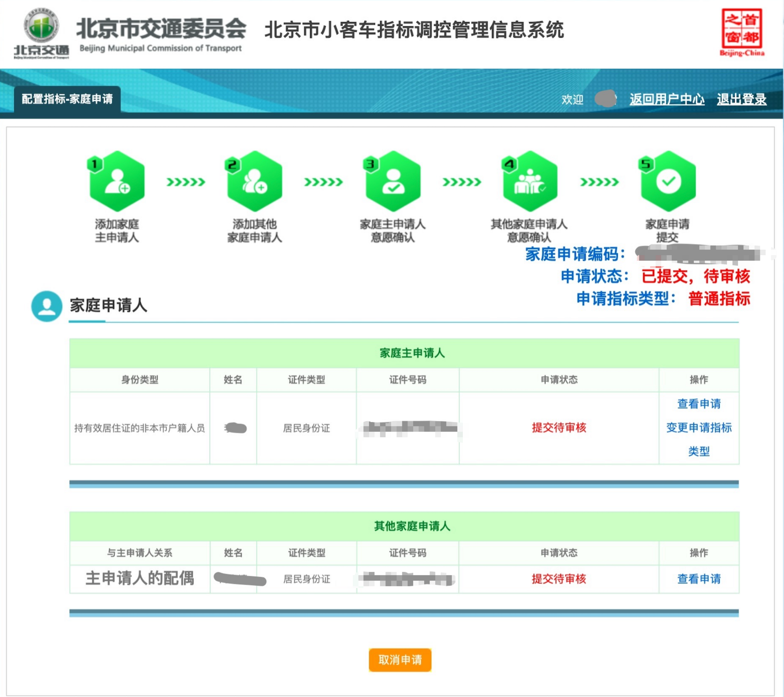Open the 返回用户中心 link

667,99
